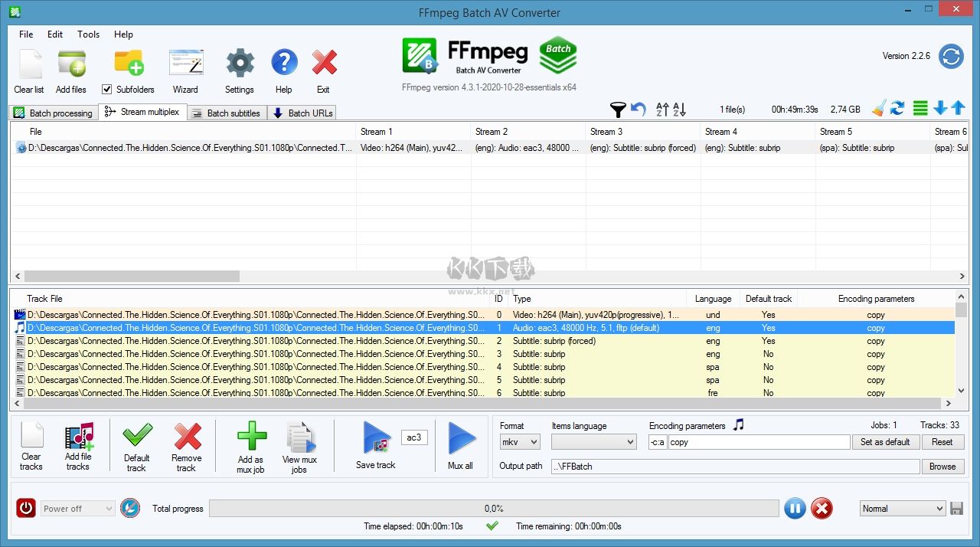The width and height of the screenshot is (980, 547).
Task: Clean the list using the broom icon
Action: click(877, 108)
